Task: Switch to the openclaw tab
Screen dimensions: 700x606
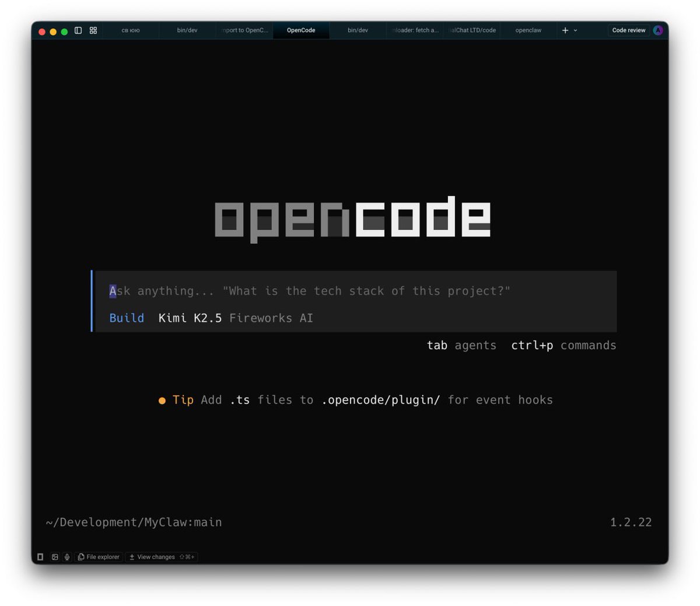Action: pos(528,30)
